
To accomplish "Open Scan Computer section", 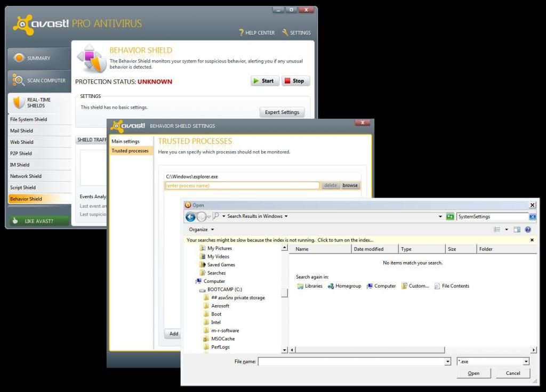I will [39, 80].
